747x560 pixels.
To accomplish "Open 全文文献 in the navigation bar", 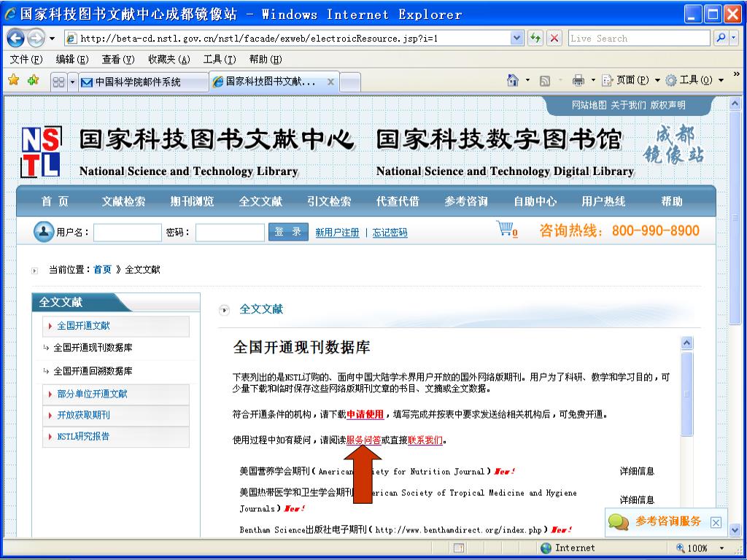I will (260, 201).
